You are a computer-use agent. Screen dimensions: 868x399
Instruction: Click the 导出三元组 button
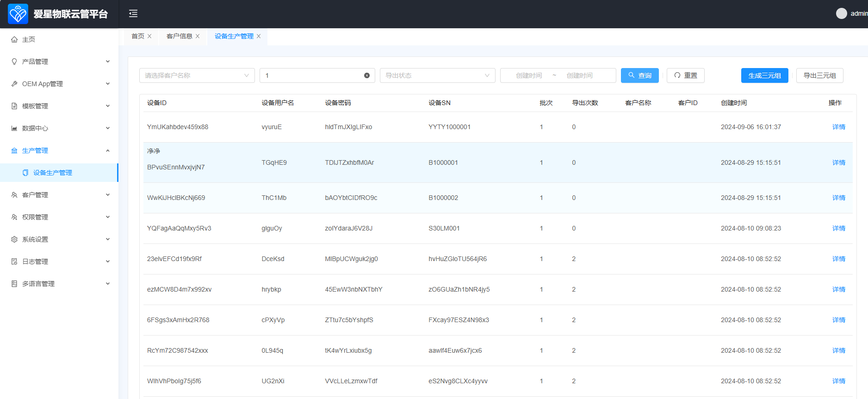coord(820,75)
